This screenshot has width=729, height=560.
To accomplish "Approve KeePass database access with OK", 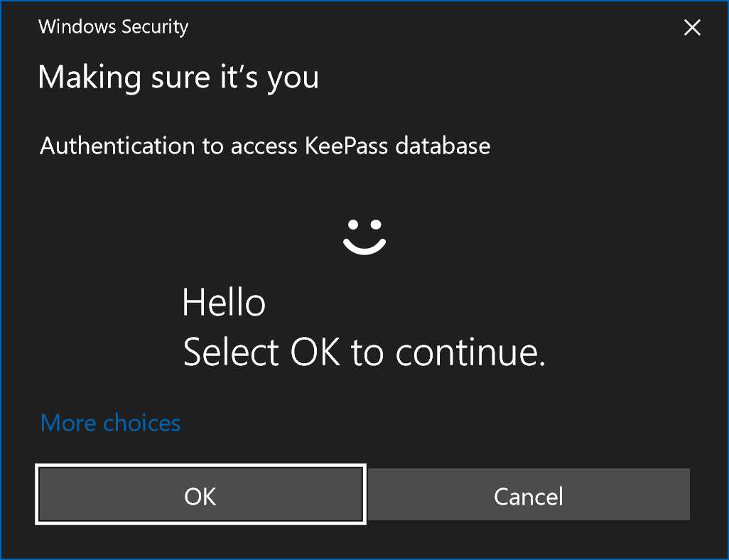I will tap(200, 495).
